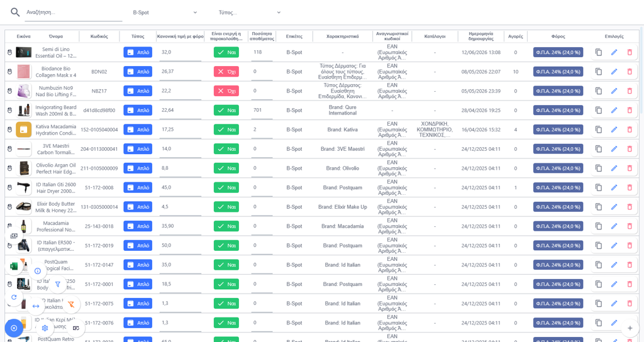Viewport: 644px width, 342px height.
Task: Duplicate the Kativa Macadamia row via copy icon
Action: (x=599, y=130)
